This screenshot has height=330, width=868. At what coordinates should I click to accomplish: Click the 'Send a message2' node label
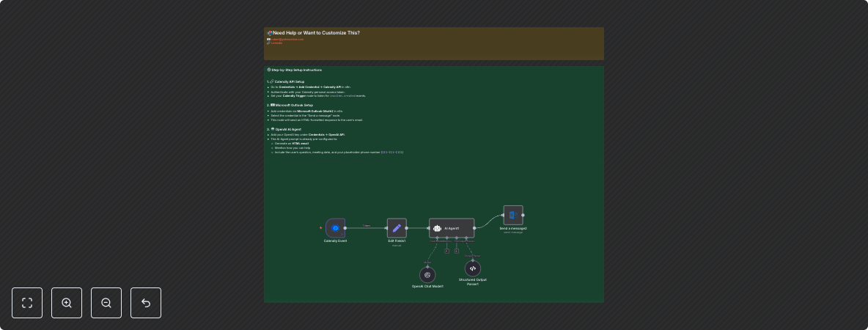coord(513,228)
